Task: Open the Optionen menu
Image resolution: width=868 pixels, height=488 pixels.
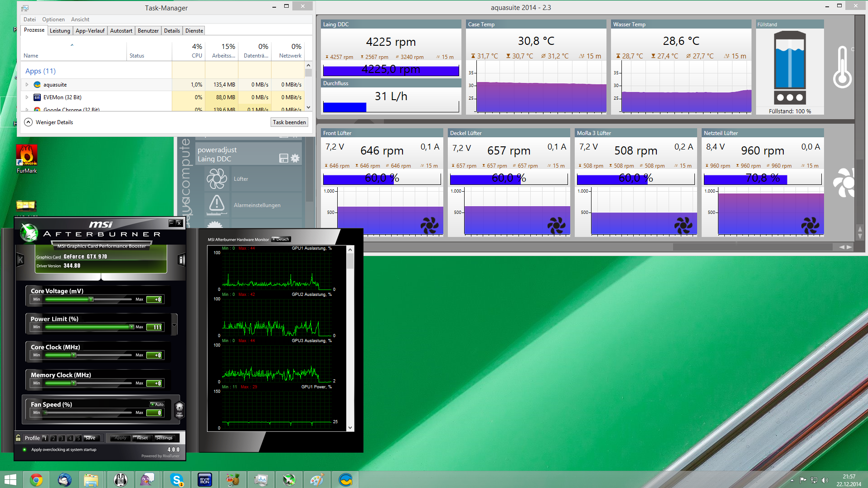Action: 53,19
